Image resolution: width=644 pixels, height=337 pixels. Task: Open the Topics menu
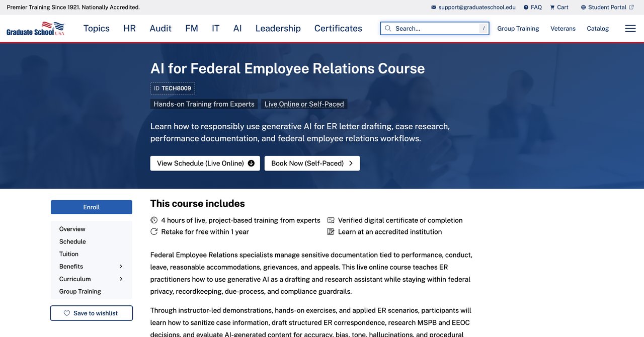97,28
